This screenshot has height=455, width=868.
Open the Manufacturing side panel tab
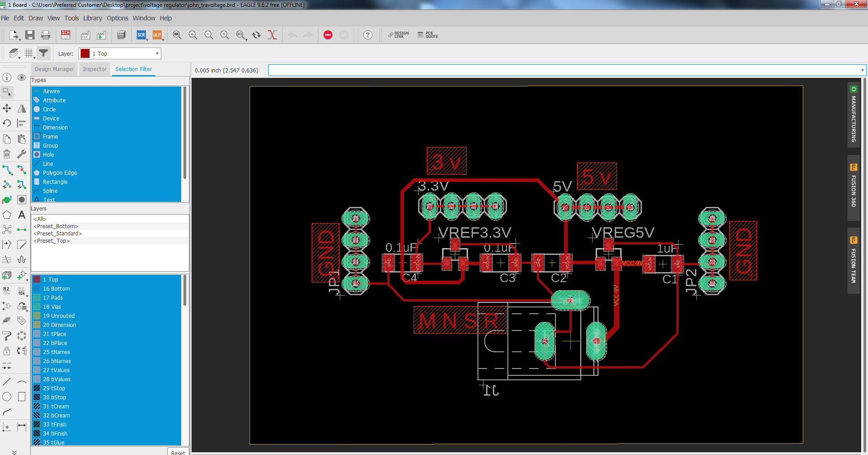[854, 115]
